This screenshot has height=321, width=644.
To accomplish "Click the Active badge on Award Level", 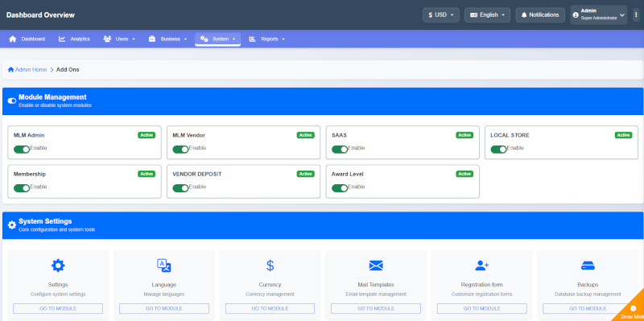I will pyautogui.click(x=464, y=174).
